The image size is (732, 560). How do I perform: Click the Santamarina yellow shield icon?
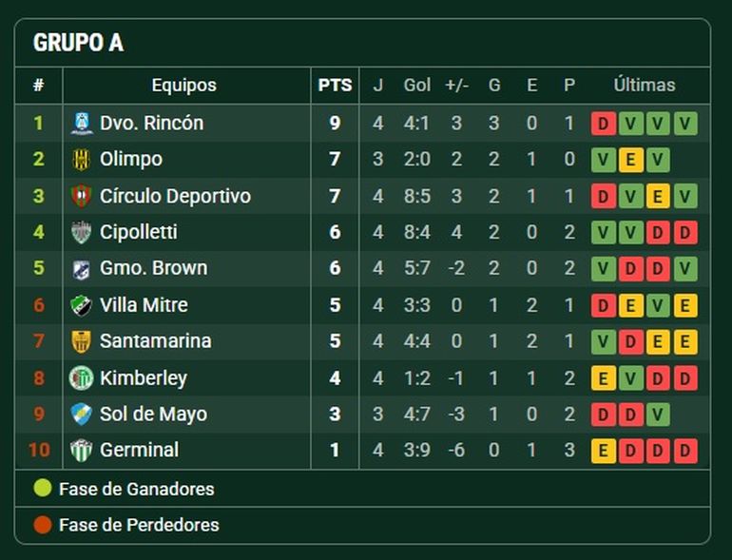[82, 341]
